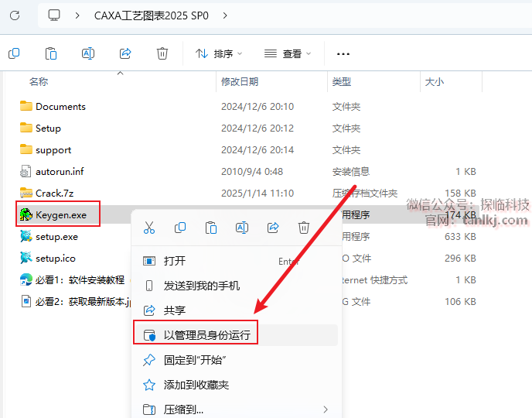532x418 pixels.
Task: Open the 排序 sort dropdown
Action: tap(219, 53)
